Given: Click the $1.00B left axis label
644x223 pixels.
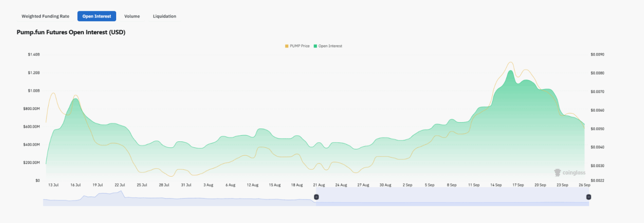Looking at the screenshot, I should [x=34, y=91].
